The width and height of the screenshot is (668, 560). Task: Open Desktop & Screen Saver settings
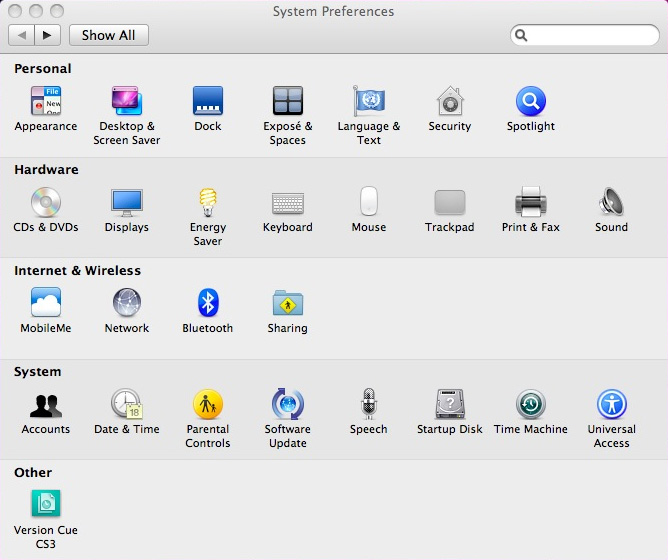click(127, 102)
